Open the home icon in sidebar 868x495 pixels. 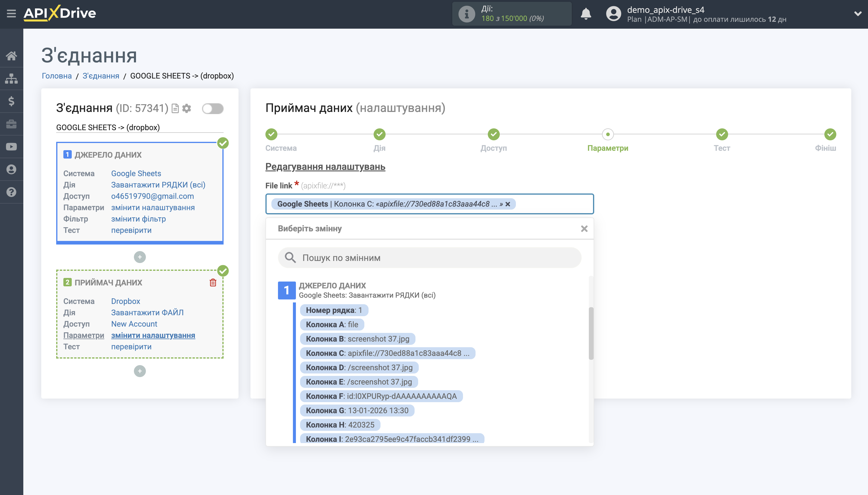[11, 56]
